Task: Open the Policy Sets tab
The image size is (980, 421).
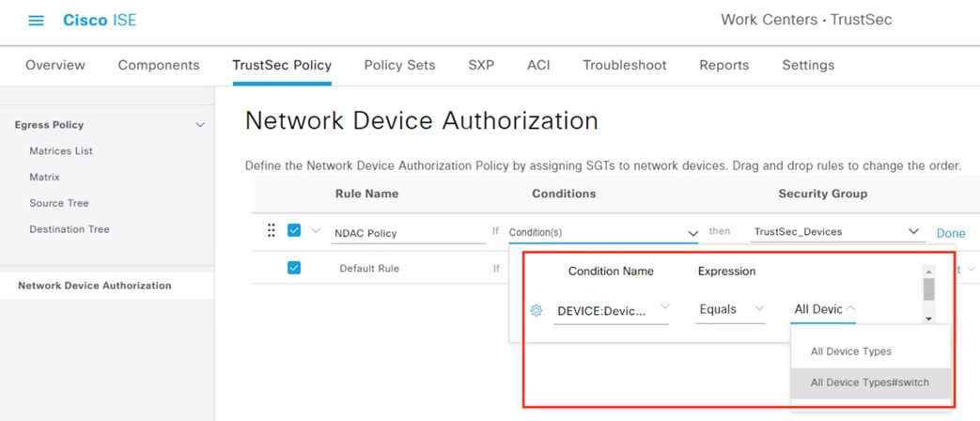Action: coord(400,65)
